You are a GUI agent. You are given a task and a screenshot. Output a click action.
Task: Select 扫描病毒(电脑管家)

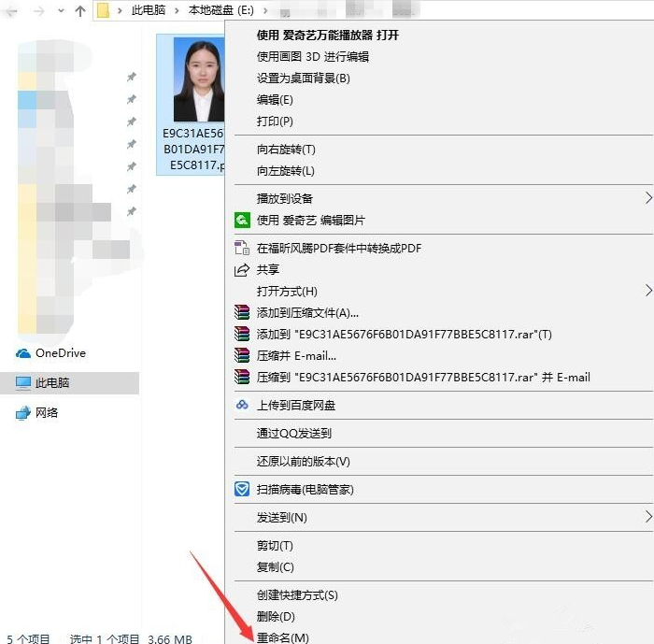(x=305, y=489)
